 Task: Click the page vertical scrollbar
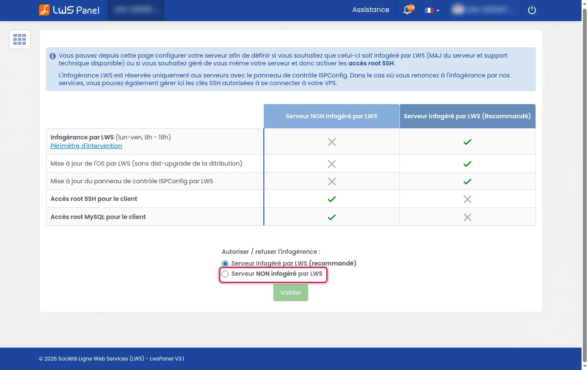pos(585,185)
